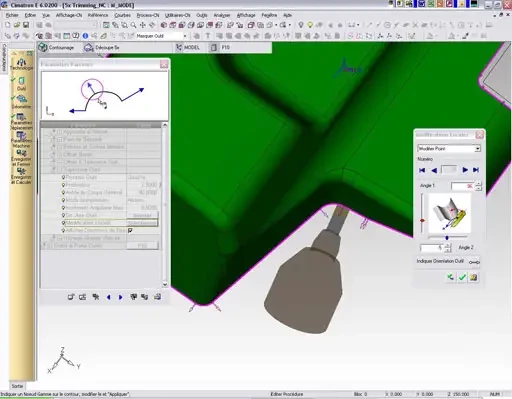Toggle the Afficher Directions checkbox
512x399 pixels.
130,230
